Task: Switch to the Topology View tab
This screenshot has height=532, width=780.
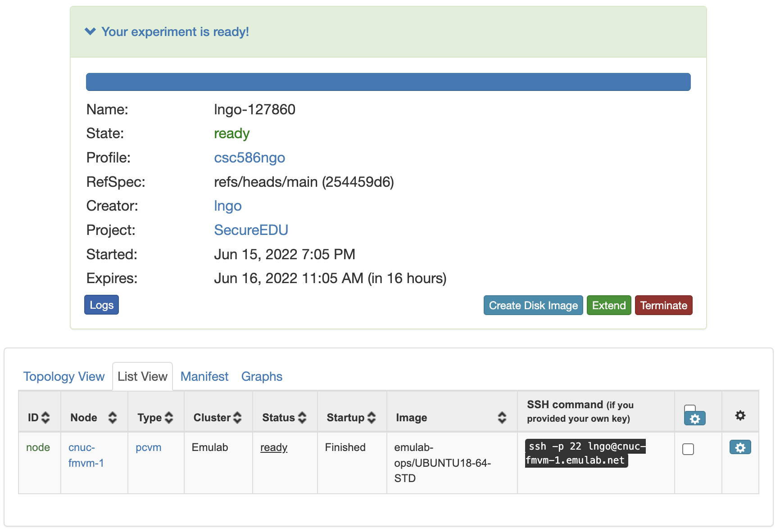Action: coord(63,377)
